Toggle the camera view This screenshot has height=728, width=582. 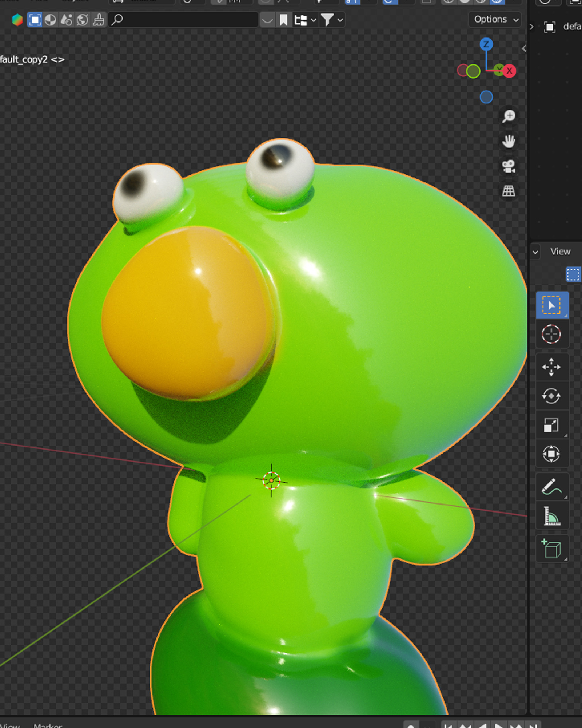pyautogui.click(x=509, y=166)
